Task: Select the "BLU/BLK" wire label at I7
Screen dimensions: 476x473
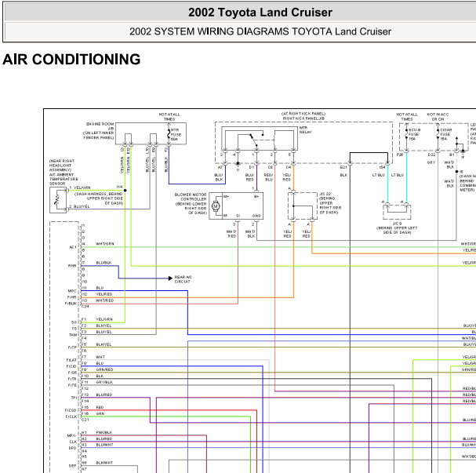Action: 104,263
